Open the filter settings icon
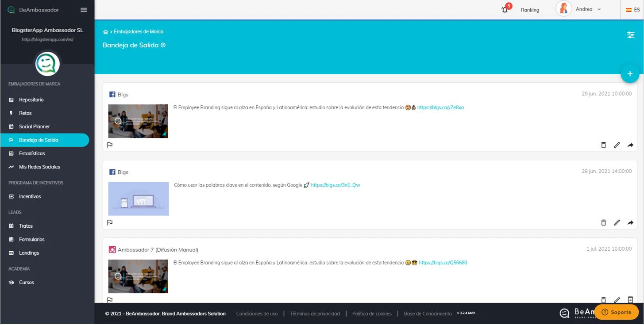The width and height of the screenshot is (644, 325). 630,34
